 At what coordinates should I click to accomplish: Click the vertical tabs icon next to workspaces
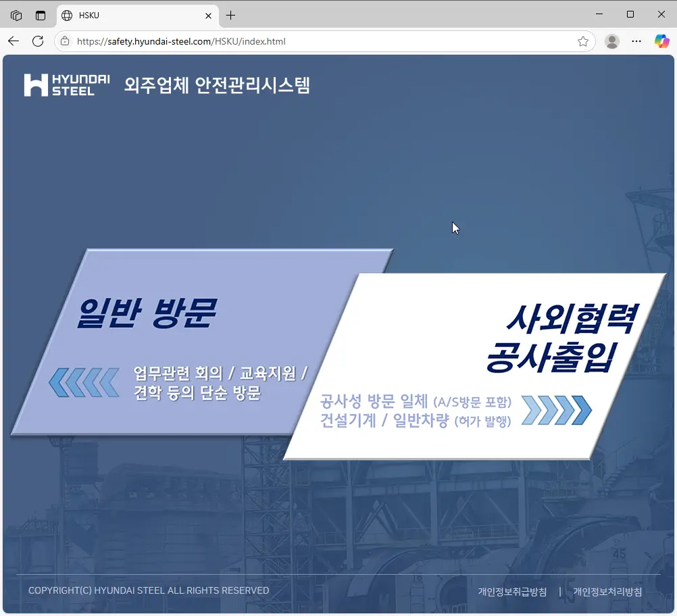(x=40, y=14)
